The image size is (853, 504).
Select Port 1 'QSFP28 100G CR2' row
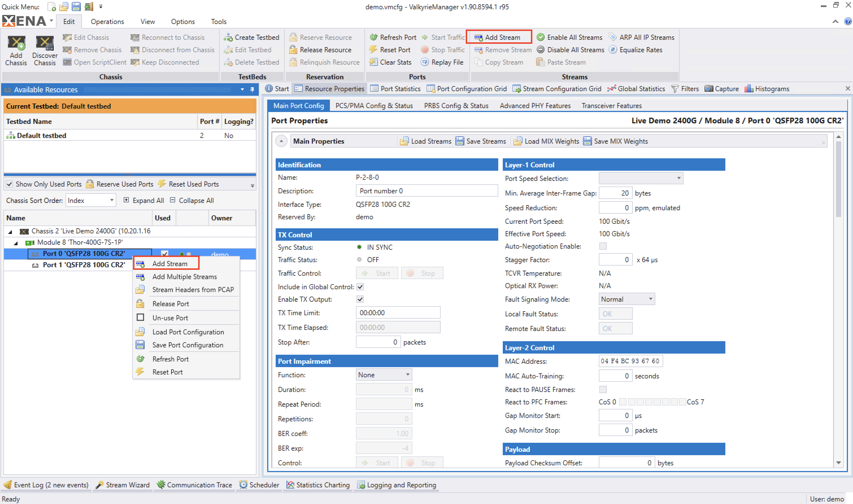[x=84, y=265]
